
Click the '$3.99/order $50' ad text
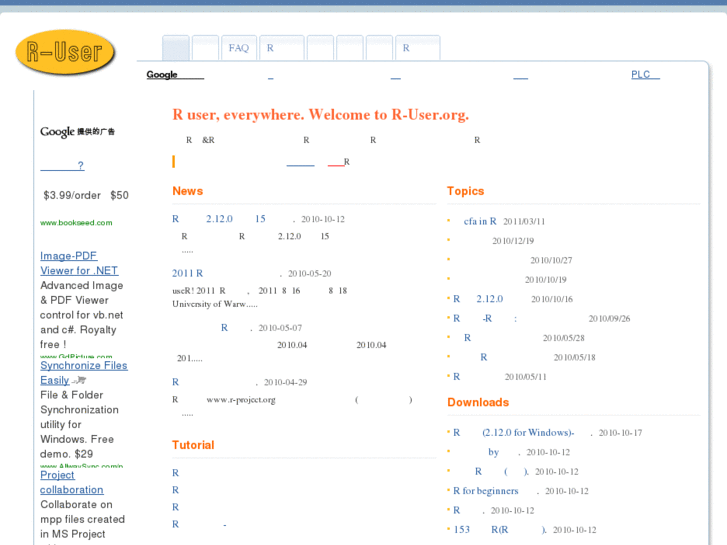click(x=86, y=195)
